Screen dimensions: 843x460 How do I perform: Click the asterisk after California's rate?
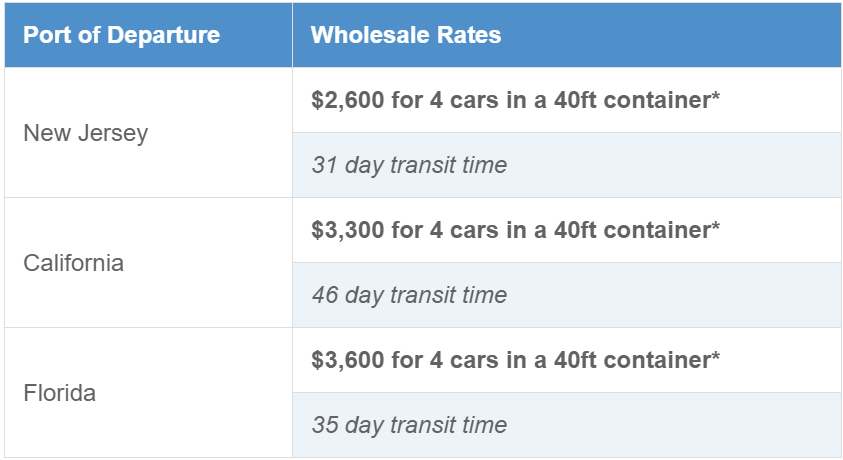(715, 228)
